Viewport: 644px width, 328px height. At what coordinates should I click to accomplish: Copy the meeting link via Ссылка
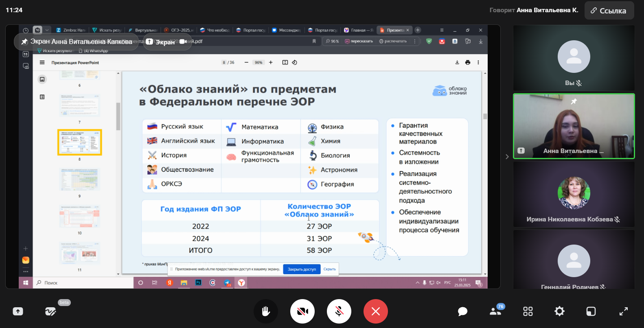coord(609,11)
